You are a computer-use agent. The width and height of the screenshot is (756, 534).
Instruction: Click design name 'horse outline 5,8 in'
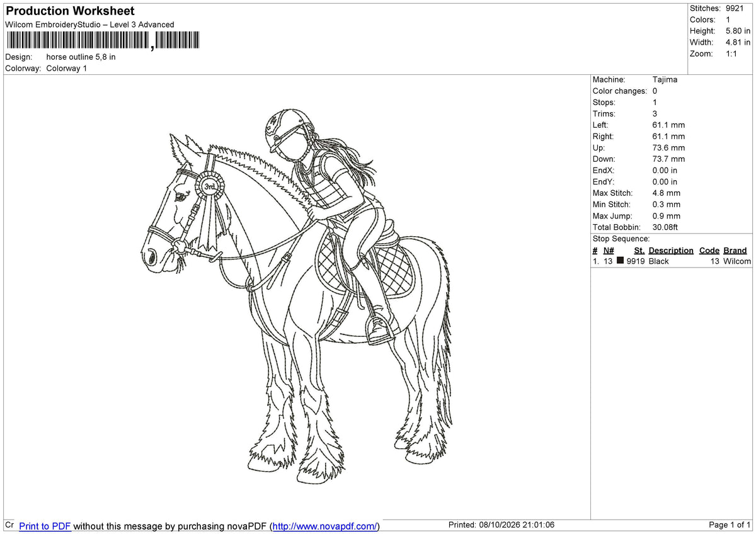pos(81,57)
